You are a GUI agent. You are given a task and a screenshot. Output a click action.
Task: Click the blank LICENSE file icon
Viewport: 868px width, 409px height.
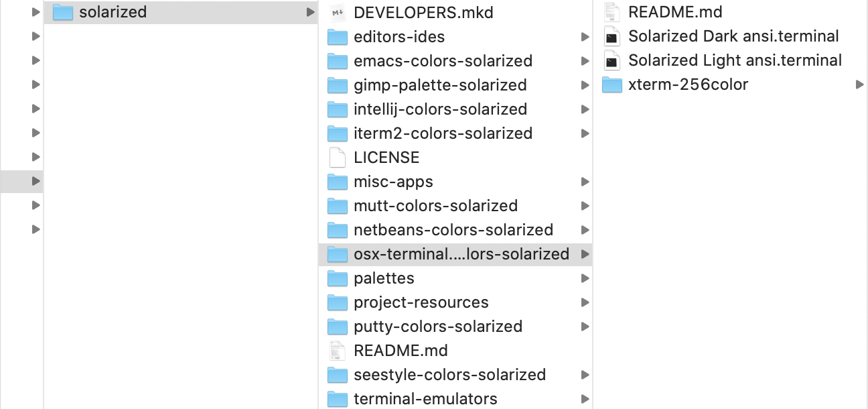(337, 158)
